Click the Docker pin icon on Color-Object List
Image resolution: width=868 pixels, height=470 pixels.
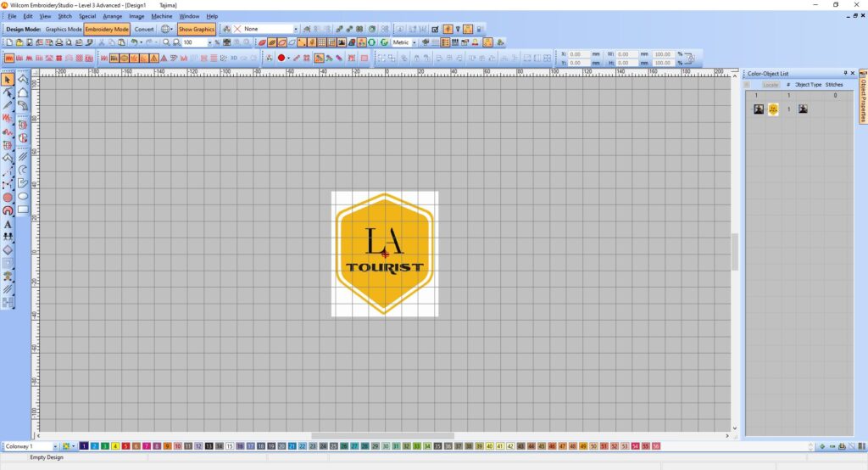coord(845,73)
